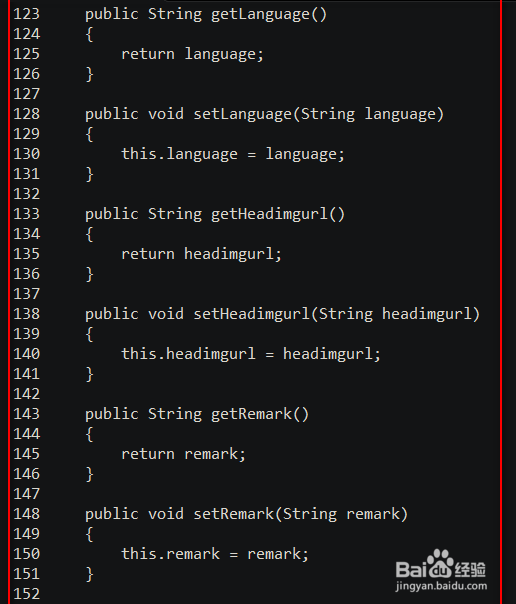
Task: Click the opening brace on line 144
Action: 89,434
